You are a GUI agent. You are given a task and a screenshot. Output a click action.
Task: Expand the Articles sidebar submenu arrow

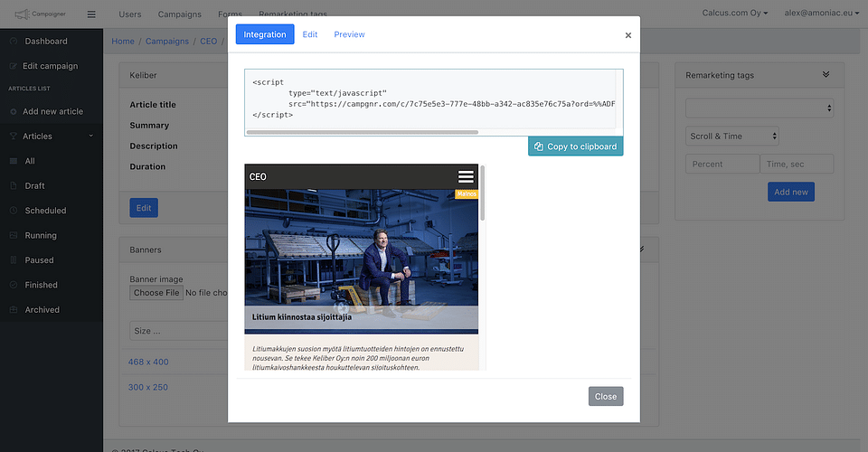pyautogui.click(x=90, y=136)
